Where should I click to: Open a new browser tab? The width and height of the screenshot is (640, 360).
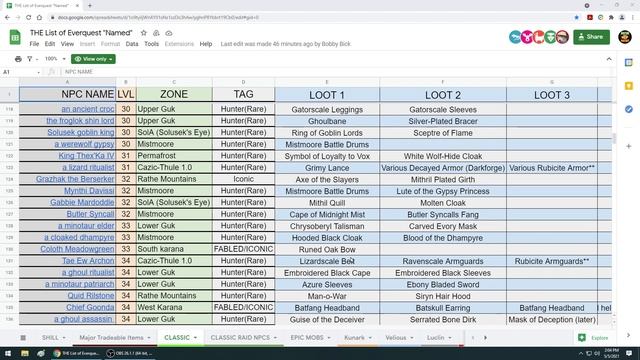tap(90, 6)
